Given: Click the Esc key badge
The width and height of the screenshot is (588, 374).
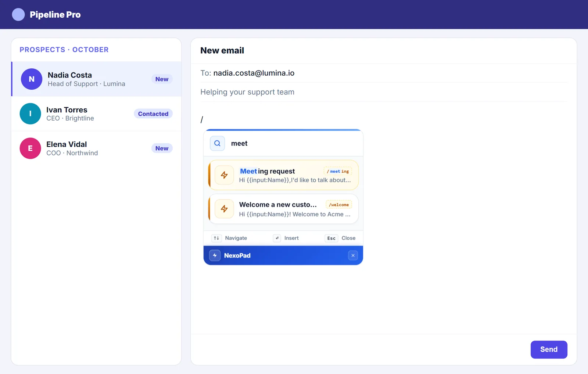Looking at the screenshot, I should click(331, 238).
